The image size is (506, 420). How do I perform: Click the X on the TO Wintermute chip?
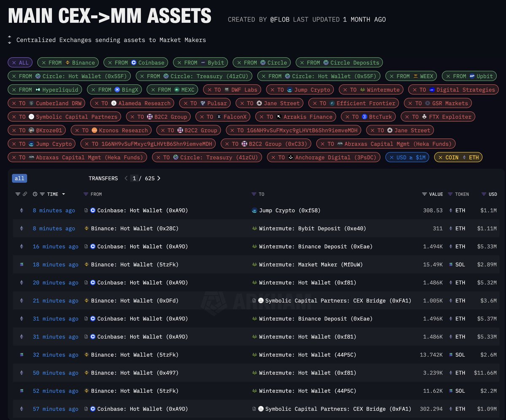345,90
